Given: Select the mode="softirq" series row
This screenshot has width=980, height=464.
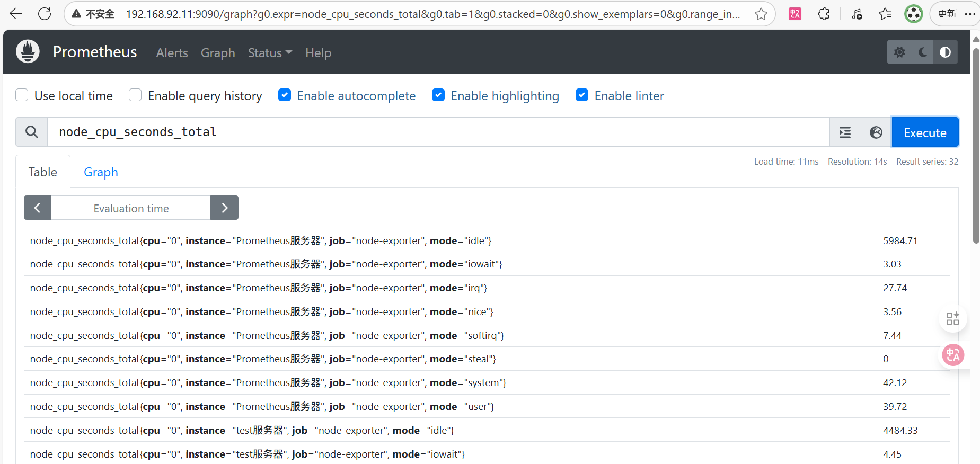Looking at the screenshot, I should 487,335.
